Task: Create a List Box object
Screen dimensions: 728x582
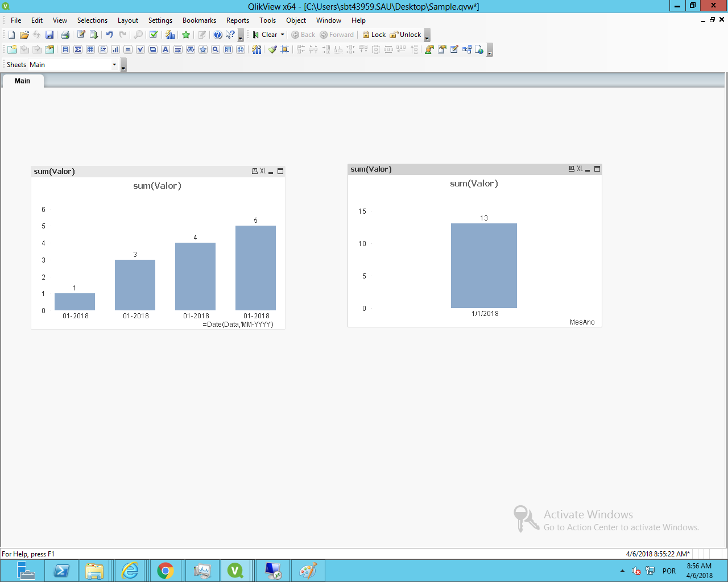Action: click(x=65, y=49)
